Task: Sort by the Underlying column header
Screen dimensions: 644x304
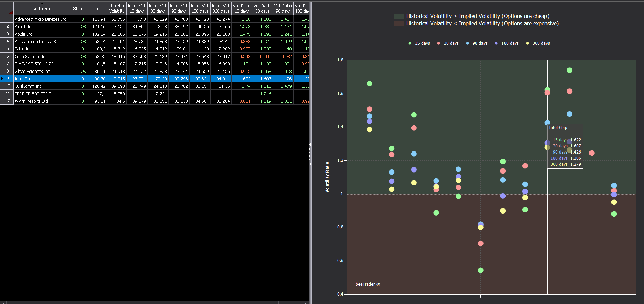Action: (42, 8)
